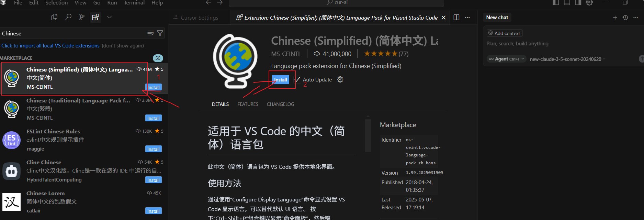The height and width of the screenshot is (220, 644).
Task: Open the Run menu
Action: coord(112,3)
